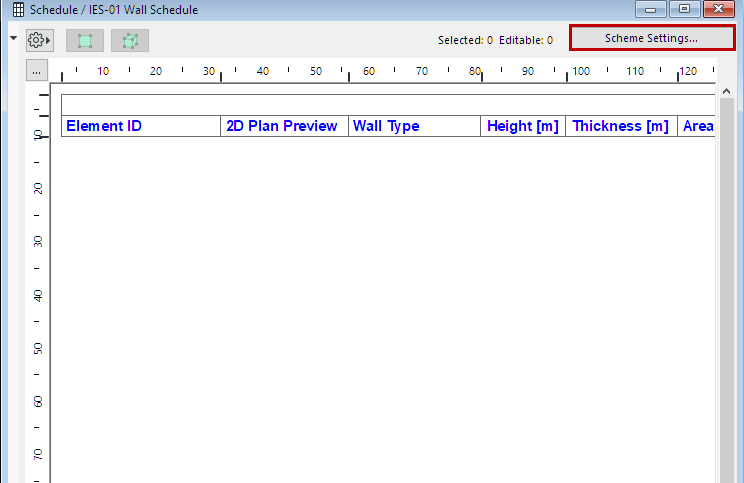This screenshot has width=744, height=483.
Task: Open Scheme Settings dialog
Action: pyautogui.click(x=651, y=38)
